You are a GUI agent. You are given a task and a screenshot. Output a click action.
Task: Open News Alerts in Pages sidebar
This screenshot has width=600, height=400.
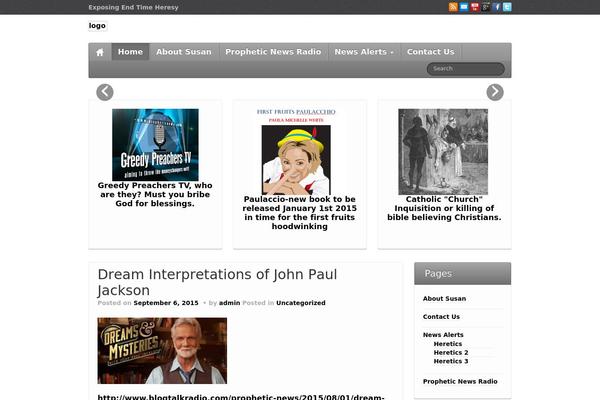pos(443,335)
